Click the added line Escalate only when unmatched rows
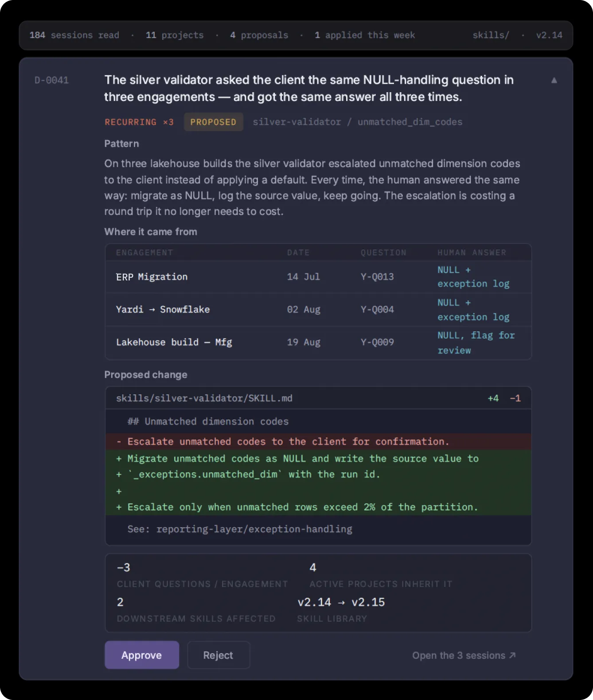This screenshot has height=700, width=593. (x=318, y=507)
